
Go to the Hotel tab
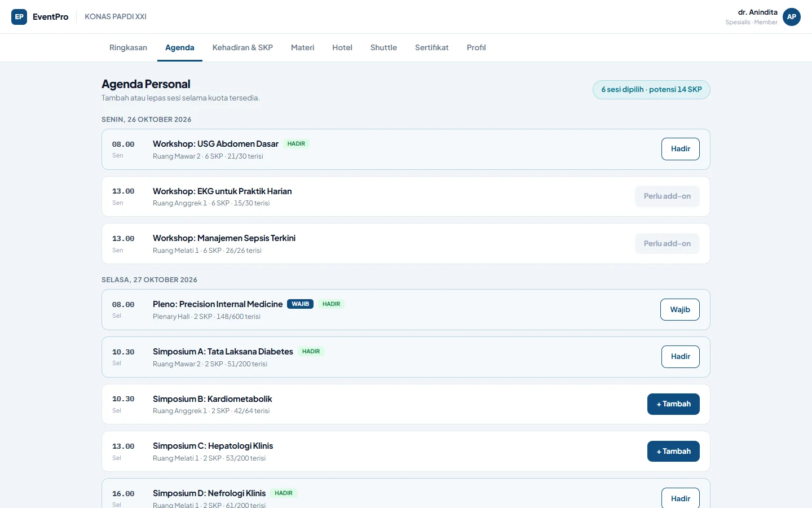pos(342,47)
